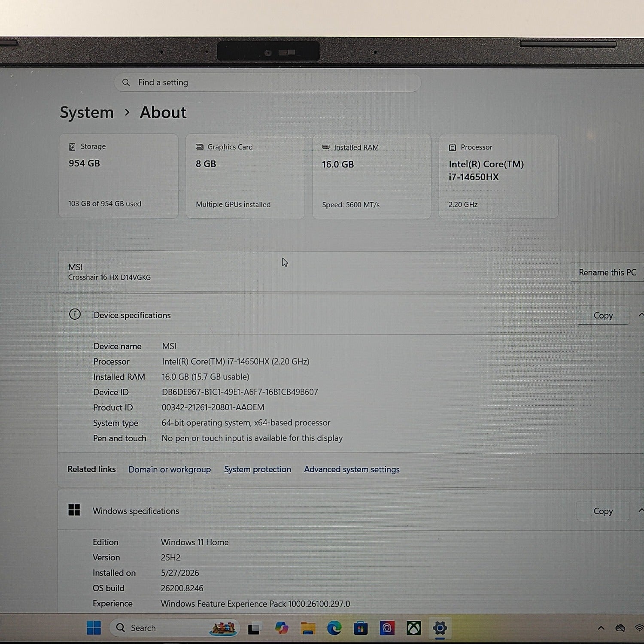Click the 103 GB of 954 GB used text
The image size is (644, 644).
coord(105,204)
